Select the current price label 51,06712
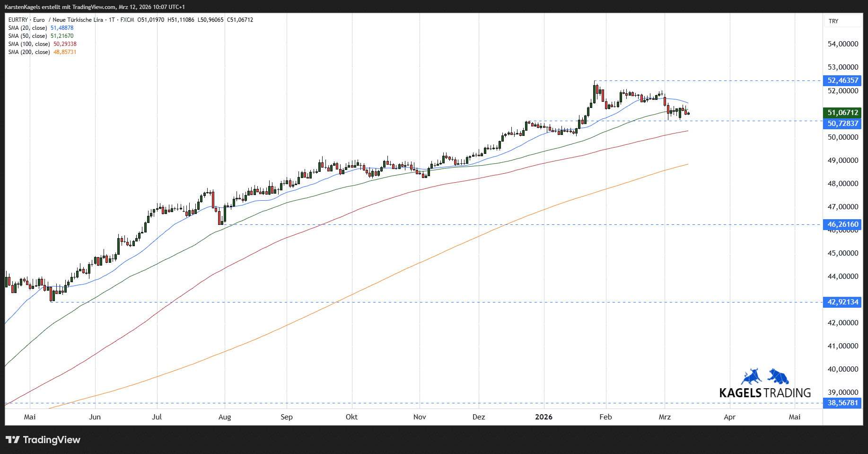 point(842,113)
